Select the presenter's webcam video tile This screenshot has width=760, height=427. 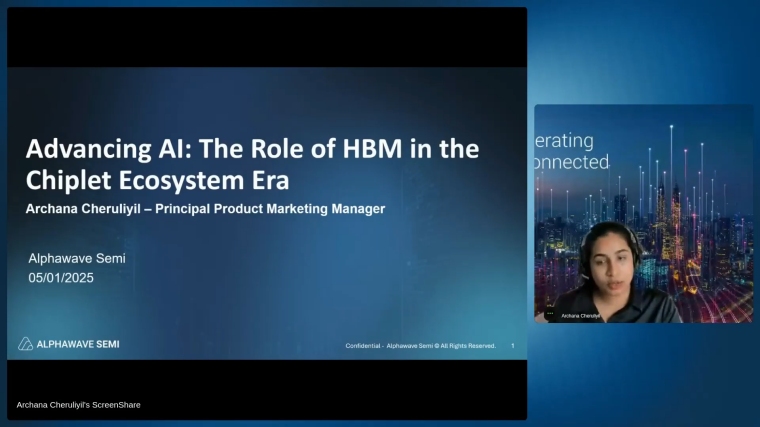pos(643,213)
